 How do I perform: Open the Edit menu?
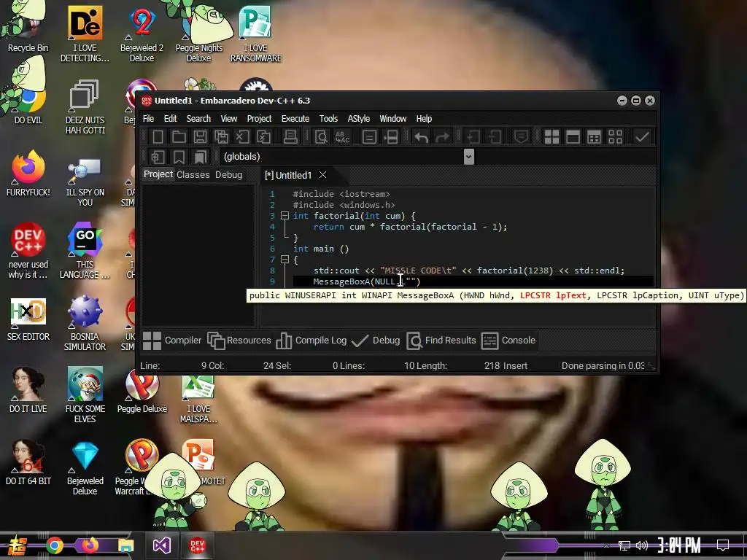[170, 119]
